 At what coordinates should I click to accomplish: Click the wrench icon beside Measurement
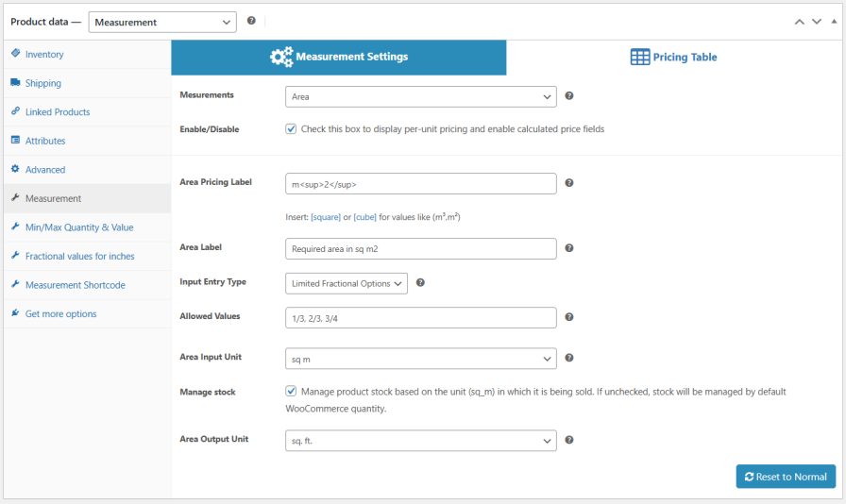tap(16, 197)
